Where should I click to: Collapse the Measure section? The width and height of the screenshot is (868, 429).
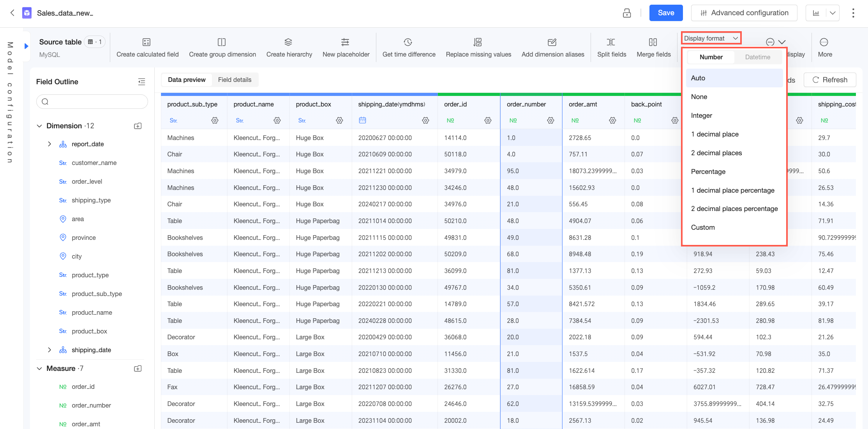coord(39,369)
